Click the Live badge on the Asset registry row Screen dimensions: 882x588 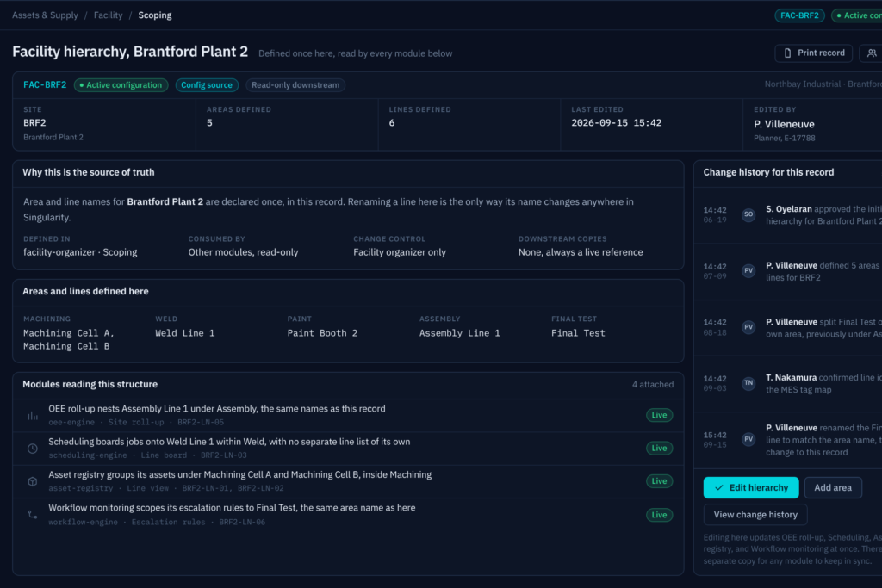[659, 481]
